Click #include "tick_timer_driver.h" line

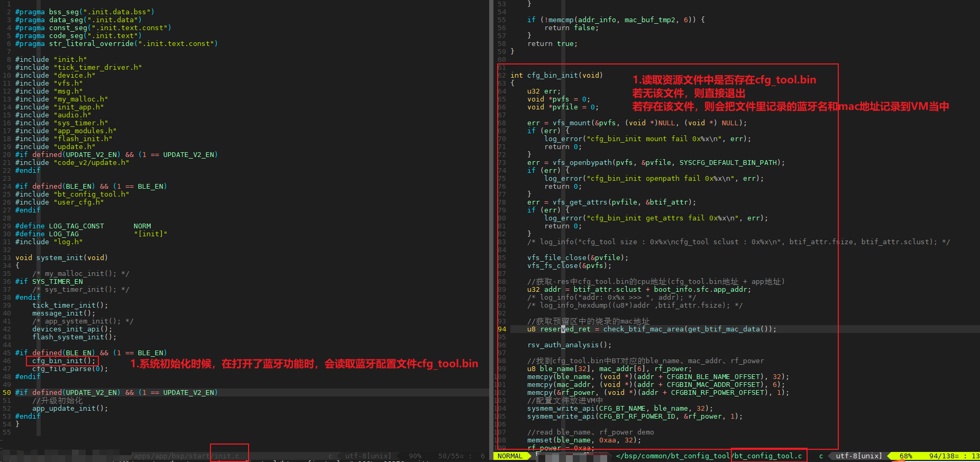78,67
